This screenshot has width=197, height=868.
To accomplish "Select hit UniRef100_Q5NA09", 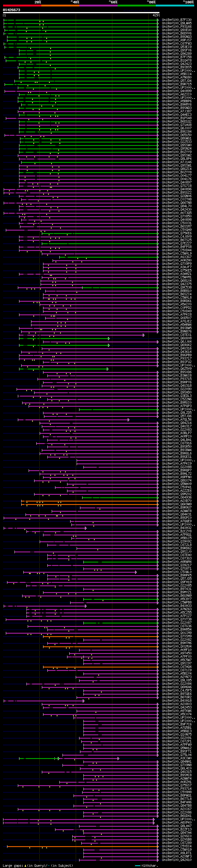I will (177, 484).
